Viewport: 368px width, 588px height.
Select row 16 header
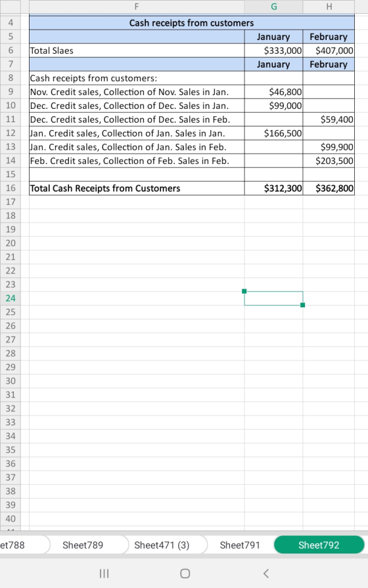click(x=11, y=188)
